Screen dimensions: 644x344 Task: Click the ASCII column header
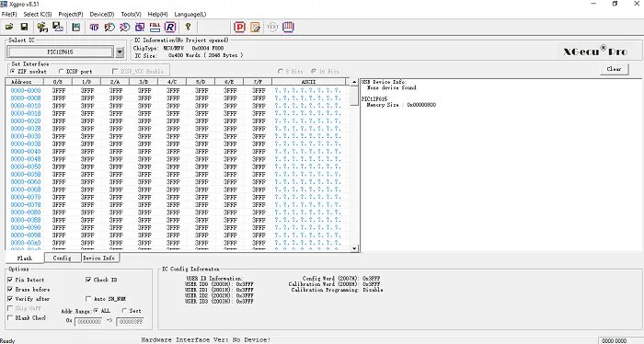tap(308, 82)
